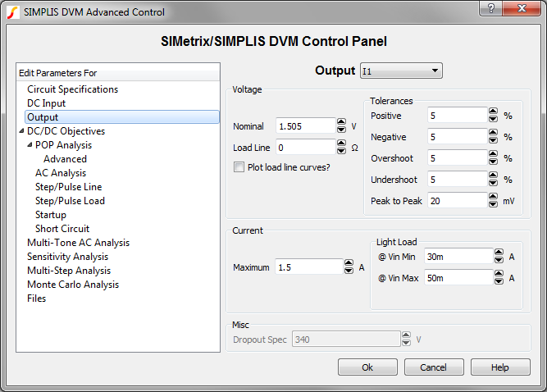
Task: Increase Maximum current with spinner arrow
Action: [x=348, y=263]
